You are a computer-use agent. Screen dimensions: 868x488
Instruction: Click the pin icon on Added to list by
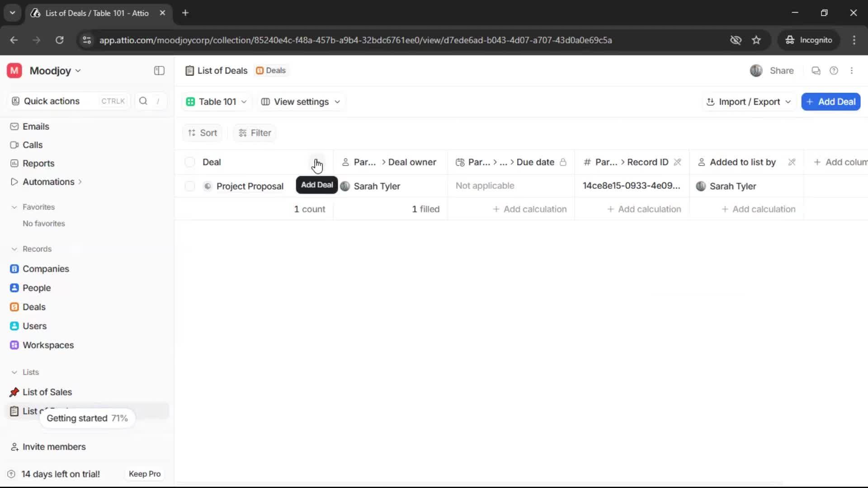tap(792, 162)
